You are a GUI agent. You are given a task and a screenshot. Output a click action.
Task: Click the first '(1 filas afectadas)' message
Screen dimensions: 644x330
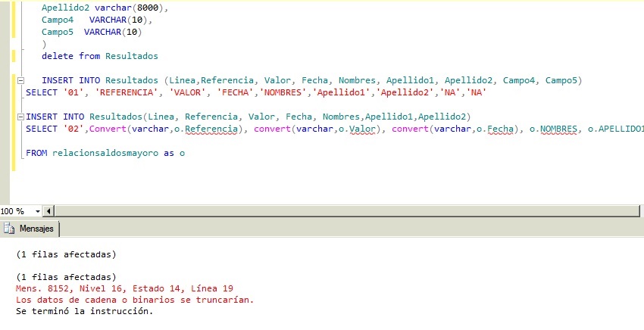pos(66,254)
